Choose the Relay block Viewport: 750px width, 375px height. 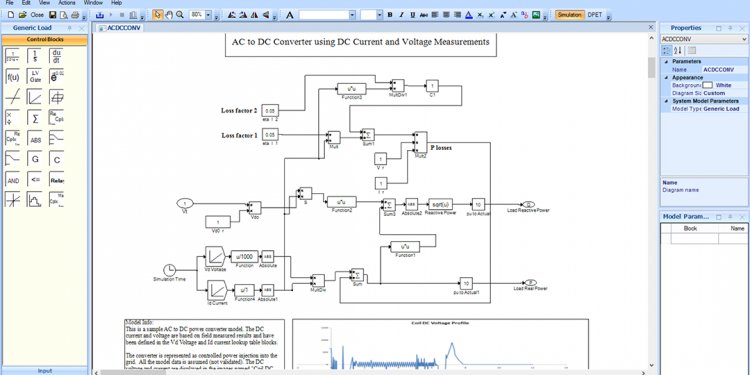tap(56, 180)
